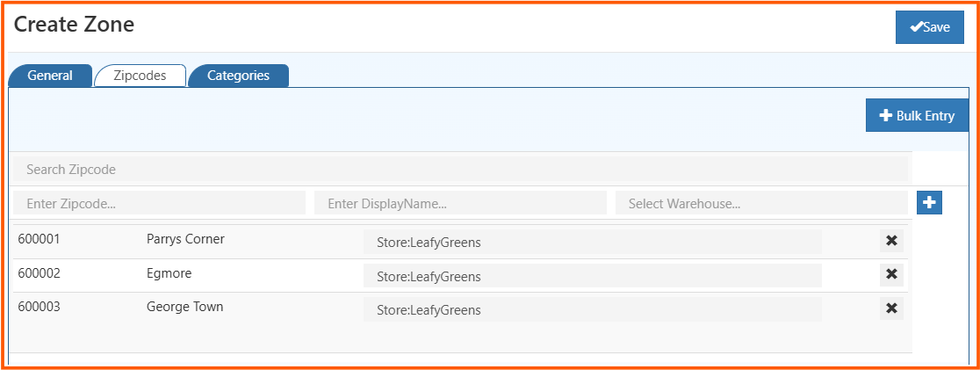Remove the 600001 Parrys Corner row

[x=892, y=241]
